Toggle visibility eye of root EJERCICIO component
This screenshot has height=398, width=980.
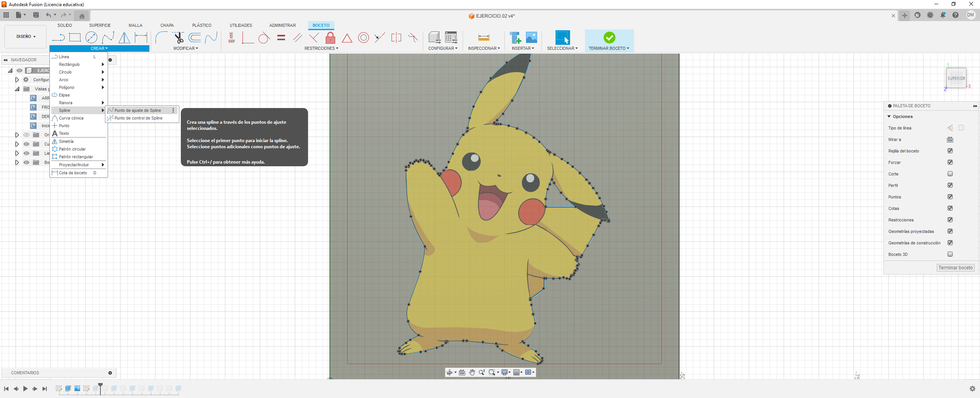(19, 70)
